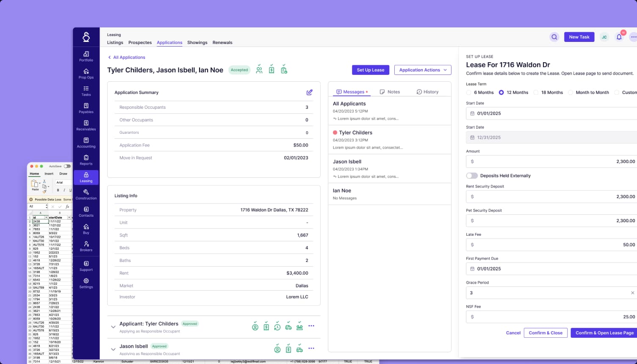Expand the Applicant Tyler Childers section
The width and height of the screenshot is (637, 364).
[113, 327]
